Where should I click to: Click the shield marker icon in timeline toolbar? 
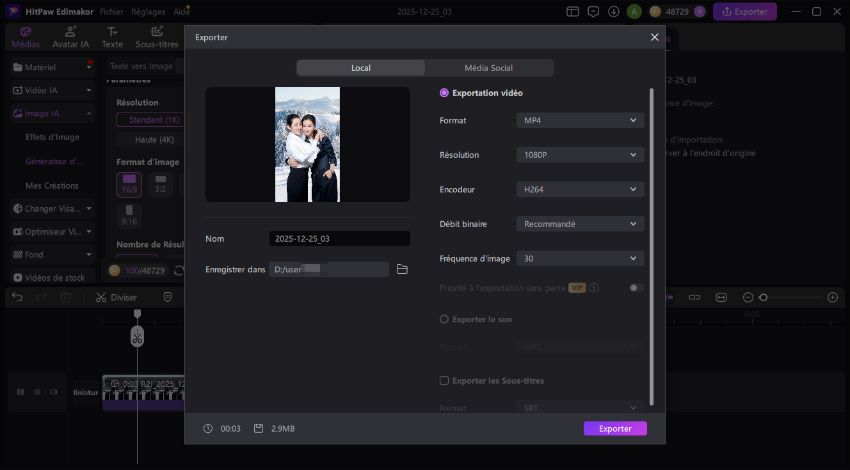168,297
